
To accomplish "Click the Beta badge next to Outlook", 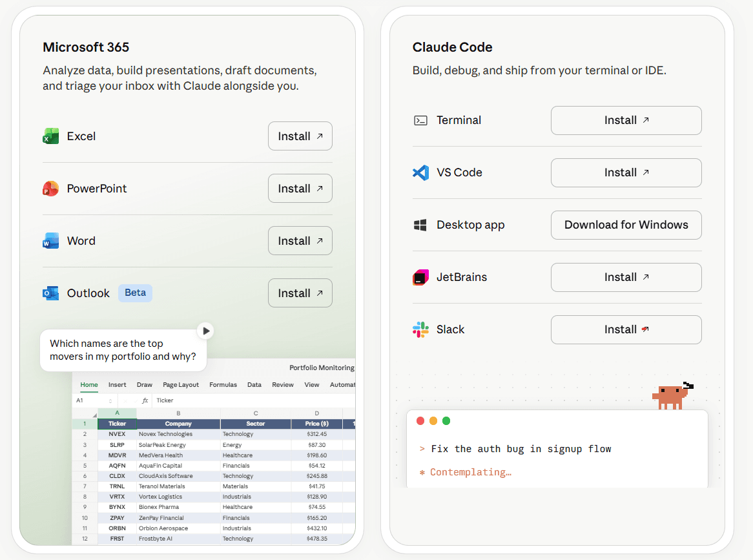I will 136,293.
